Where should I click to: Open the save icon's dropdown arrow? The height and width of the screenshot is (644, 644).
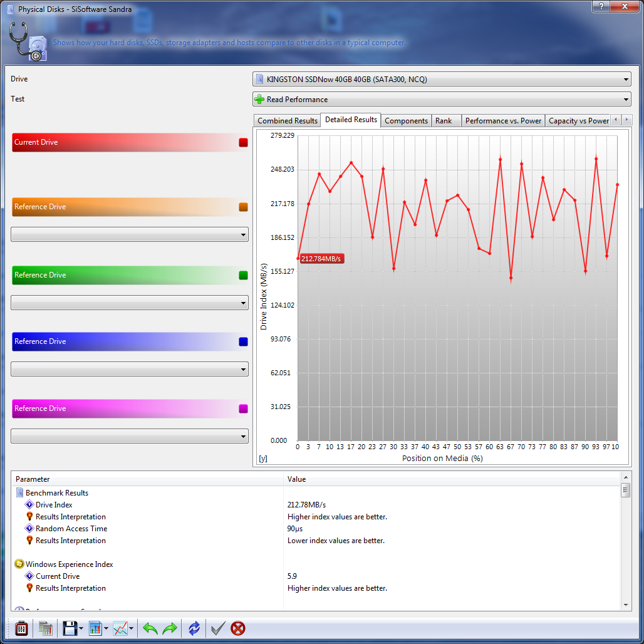[x=81, y=628]
